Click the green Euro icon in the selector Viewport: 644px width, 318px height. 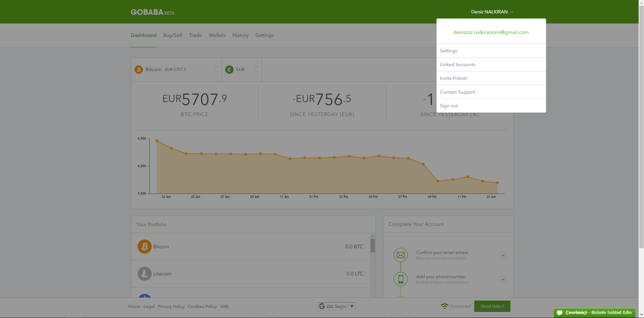tap(229, 69)
